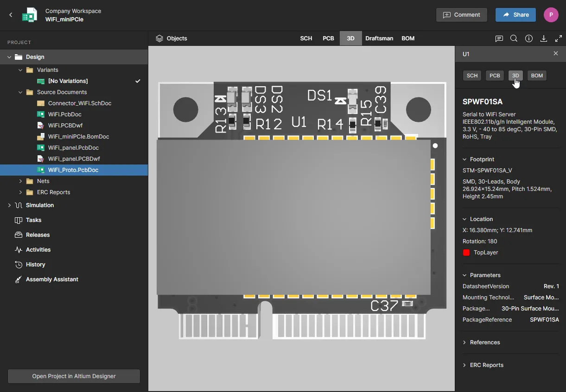Select the [No Variations] variant checkmark
Viewport: 566px width, 392px height.
[x=138, y=81]
